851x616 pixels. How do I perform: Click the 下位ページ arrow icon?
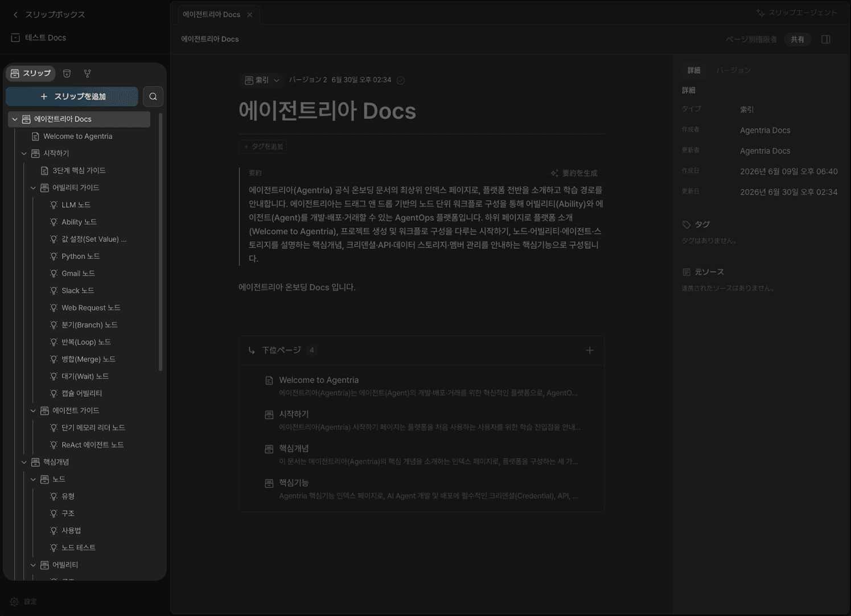[252, 351]
